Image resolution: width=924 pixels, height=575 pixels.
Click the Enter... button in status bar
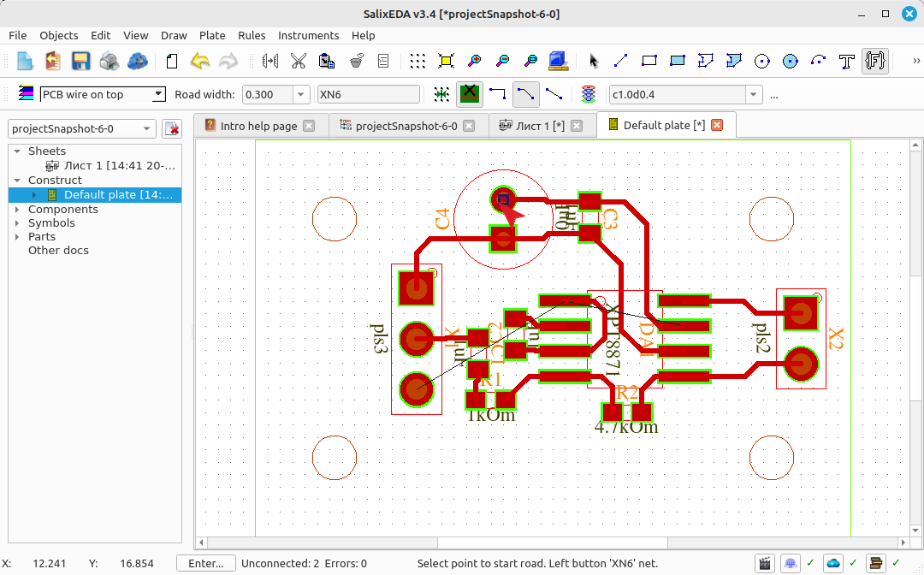(205, 563)
